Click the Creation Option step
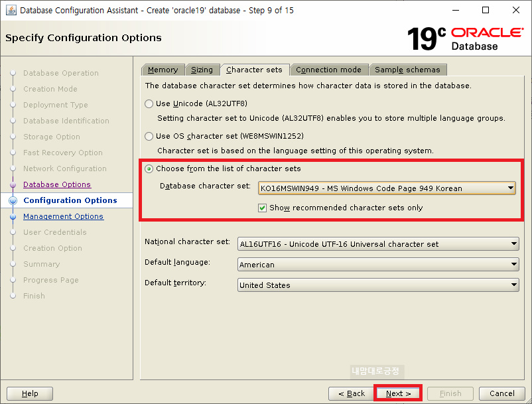 pos(52,248)
